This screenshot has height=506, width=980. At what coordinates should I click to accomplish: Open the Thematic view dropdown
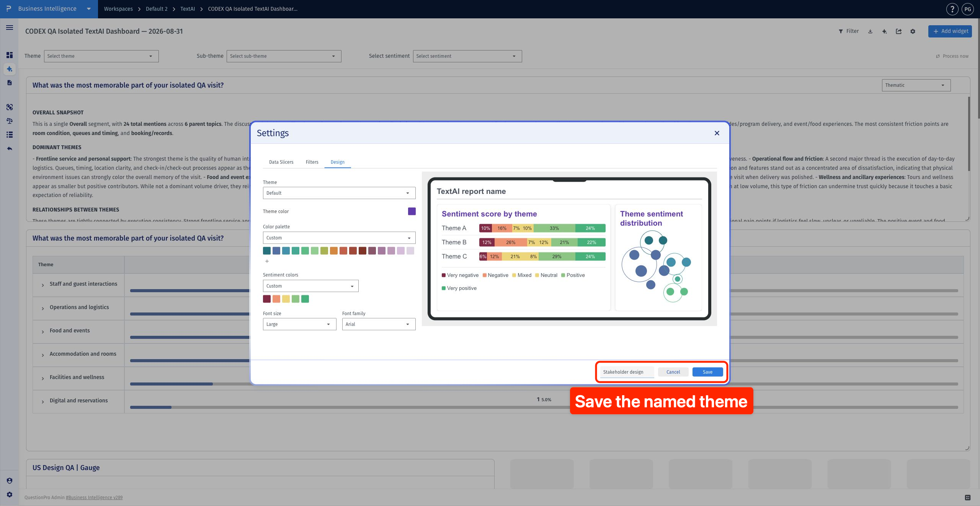click(916, 85)
